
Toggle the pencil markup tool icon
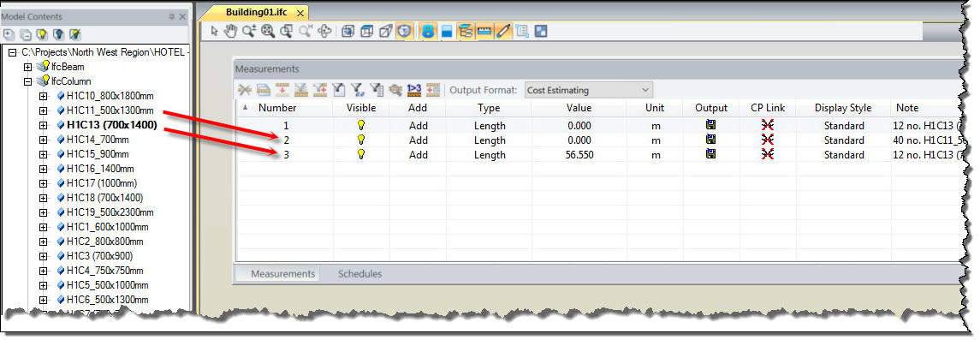pyautogui.click(x=503, y=31)
